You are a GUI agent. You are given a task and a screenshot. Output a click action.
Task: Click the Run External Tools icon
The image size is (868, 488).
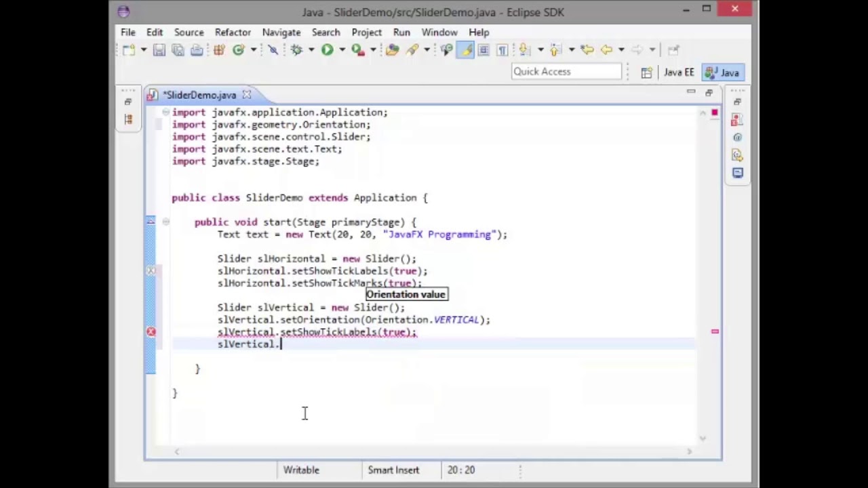pos(357,49)
